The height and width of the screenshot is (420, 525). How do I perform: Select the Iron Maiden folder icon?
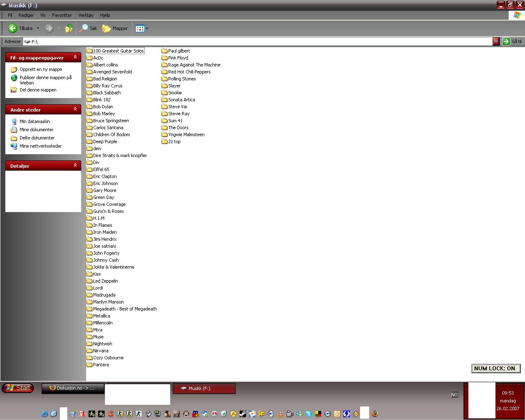pos(89,232)
